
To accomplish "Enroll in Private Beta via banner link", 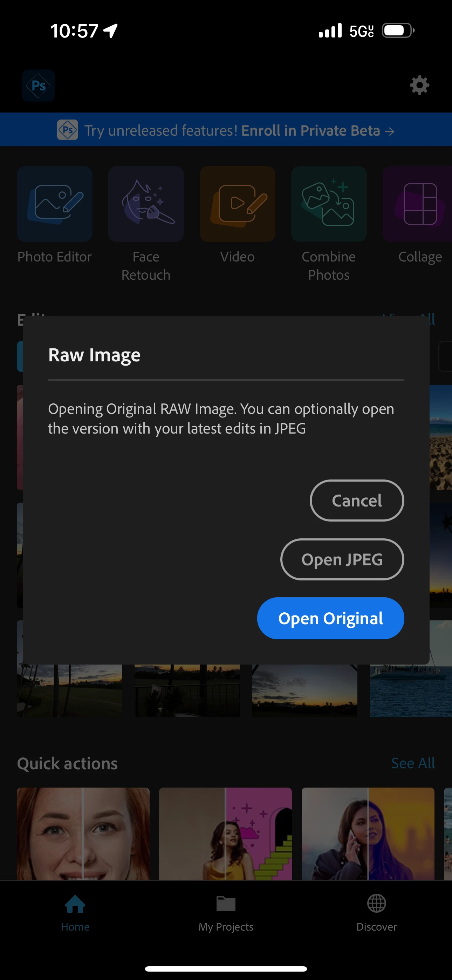I will (318, 130).
